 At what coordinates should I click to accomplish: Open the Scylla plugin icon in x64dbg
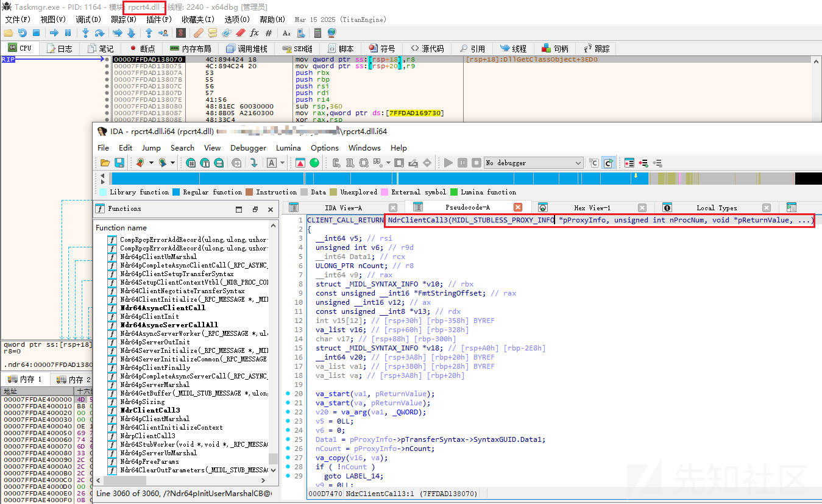(x=181, y=33)
